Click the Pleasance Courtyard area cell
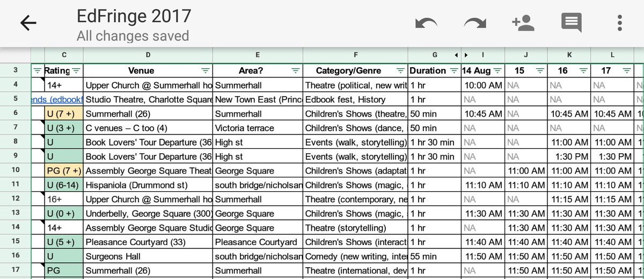 tap(258, 242)
